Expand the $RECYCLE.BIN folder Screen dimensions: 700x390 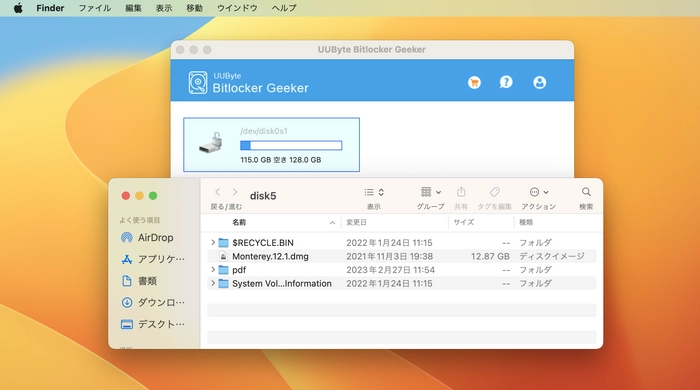coord(213,243)
